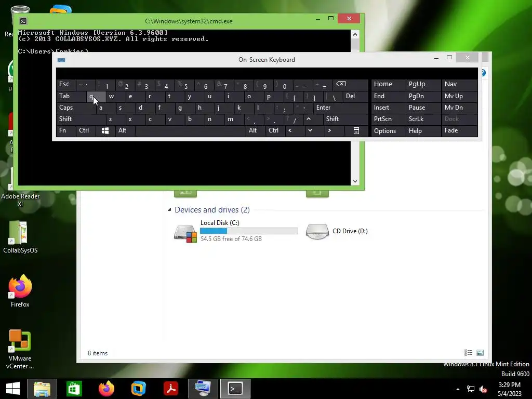Toggle the left Alt key
Image resolution: width=532 pixels, height=399 pixels.
tap(125, 130)
